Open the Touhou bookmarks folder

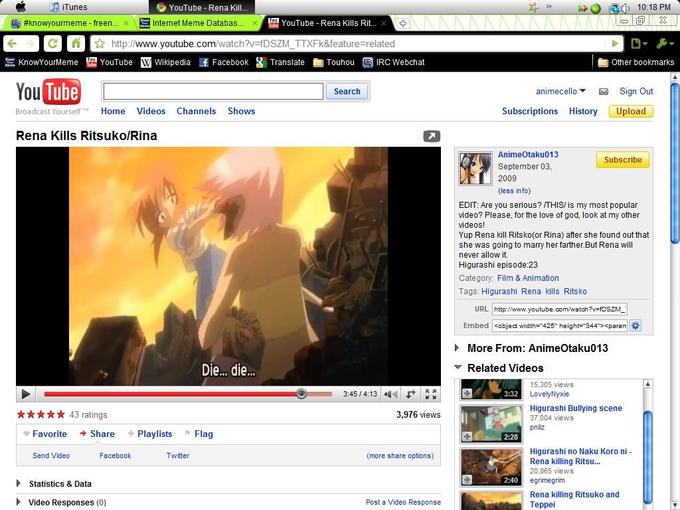coord(334,62)
